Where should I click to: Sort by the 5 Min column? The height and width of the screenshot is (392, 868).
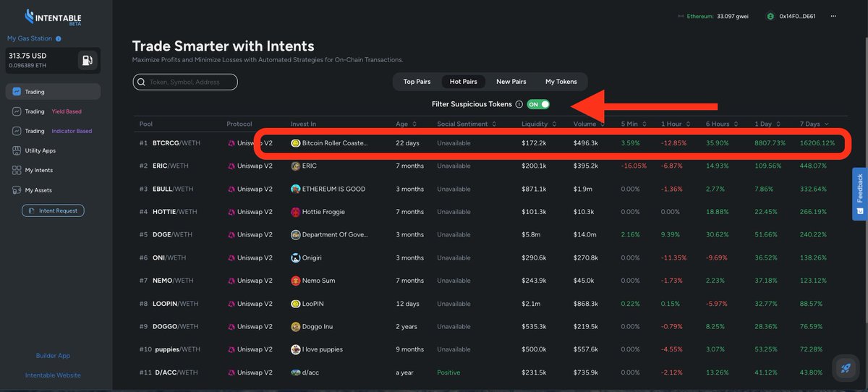[633, 124]
